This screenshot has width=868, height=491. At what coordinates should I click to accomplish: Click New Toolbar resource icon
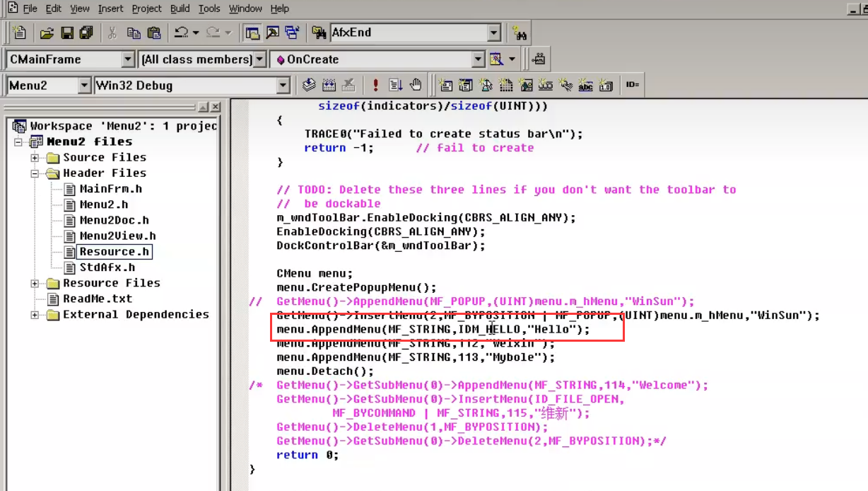(x=545, y=86)
